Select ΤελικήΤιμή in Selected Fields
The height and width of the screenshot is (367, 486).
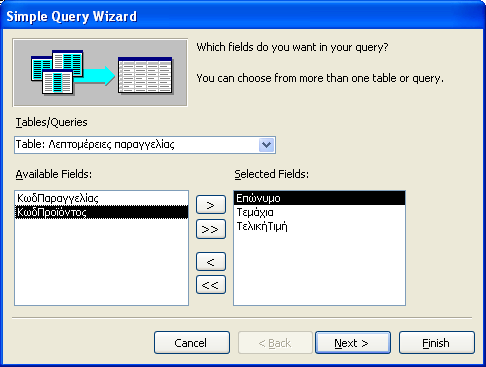click(x=319, y=226)
